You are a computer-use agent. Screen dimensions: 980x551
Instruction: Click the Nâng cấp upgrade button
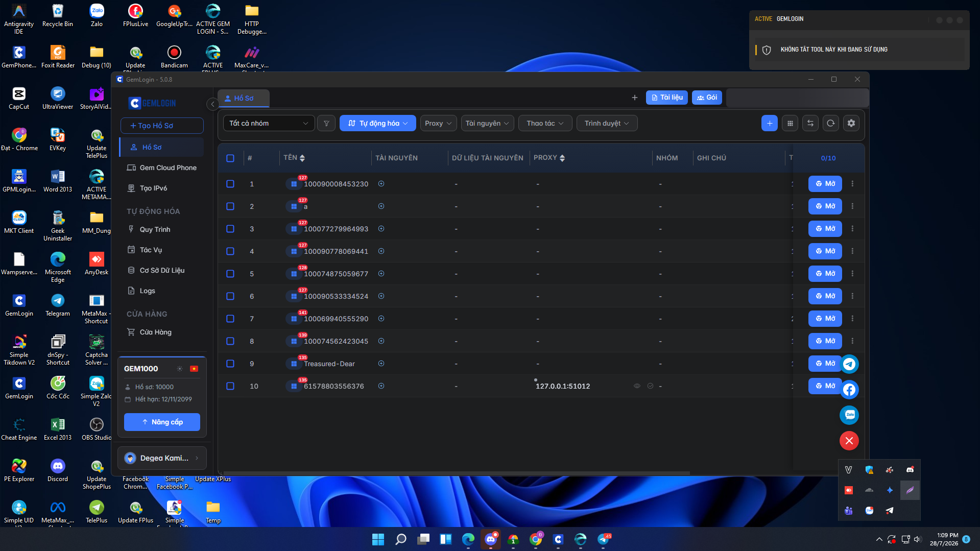point(162,422)
